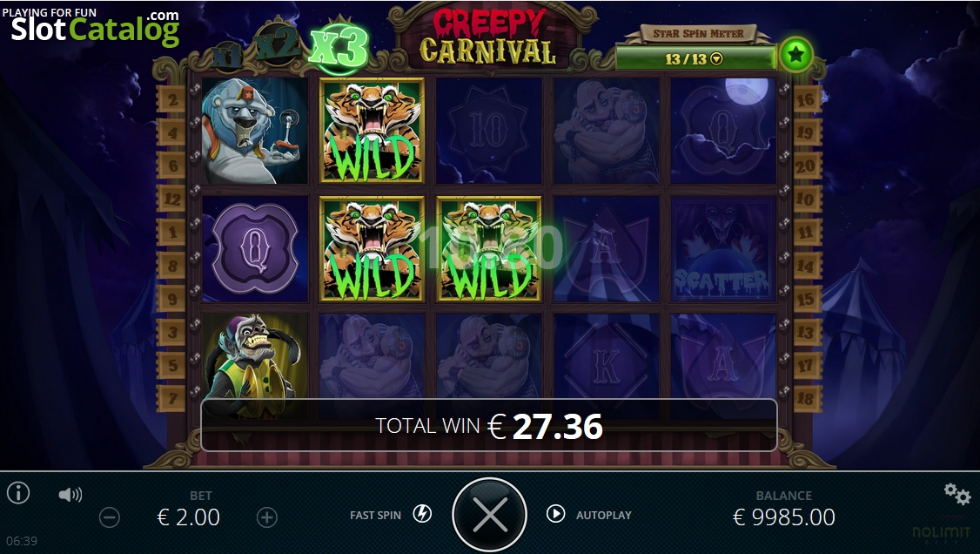The height and width of the screenshot is (554, 980).
Task: Select the x2 multiplier indicator
Action: click(277, 45)
